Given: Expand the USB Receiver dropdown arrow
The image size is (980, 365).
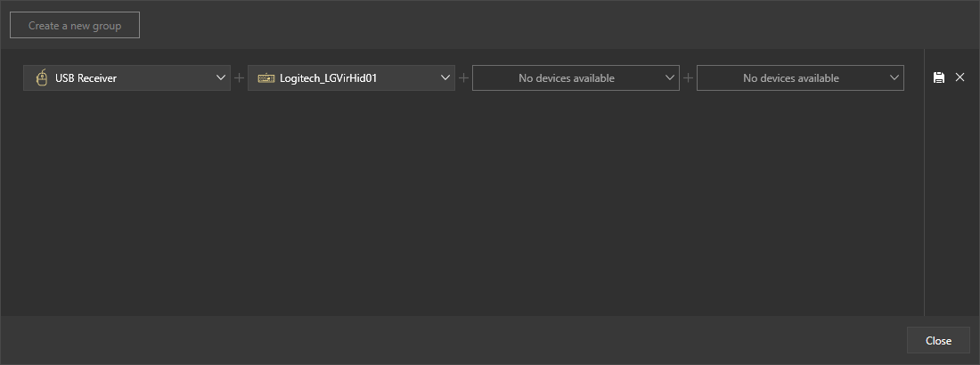Looking at the screenshot, I should click(x=221, y=78).
